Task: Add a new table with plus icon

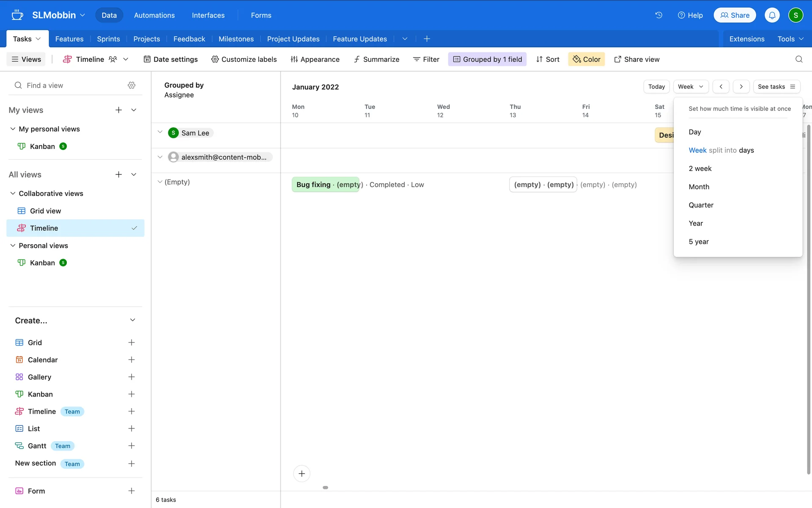Action: (427, 39)
